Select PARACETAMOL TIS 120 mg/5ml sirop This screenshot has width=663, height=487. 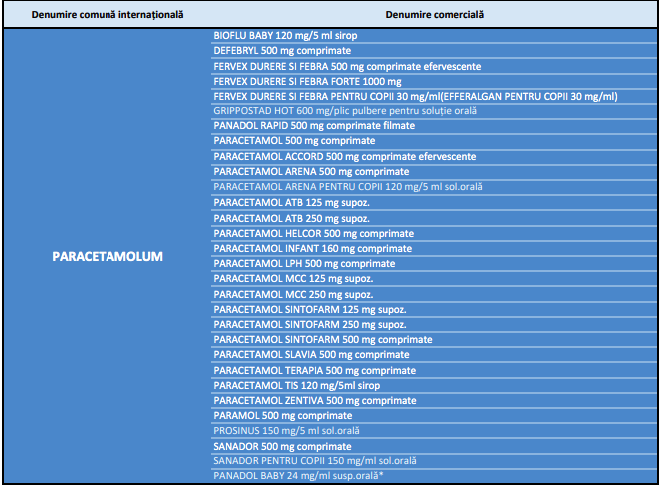[x=434, y=386]
